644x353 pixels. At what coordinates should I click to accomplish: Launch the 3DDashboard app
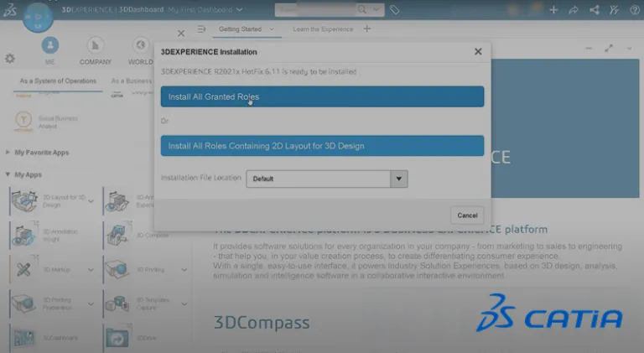pyautogui.click(x=23, y=338)
